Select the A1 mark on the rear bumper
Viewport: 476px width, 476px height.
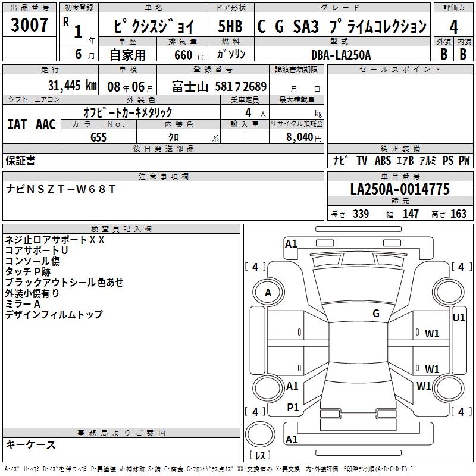tap(292, 439)
